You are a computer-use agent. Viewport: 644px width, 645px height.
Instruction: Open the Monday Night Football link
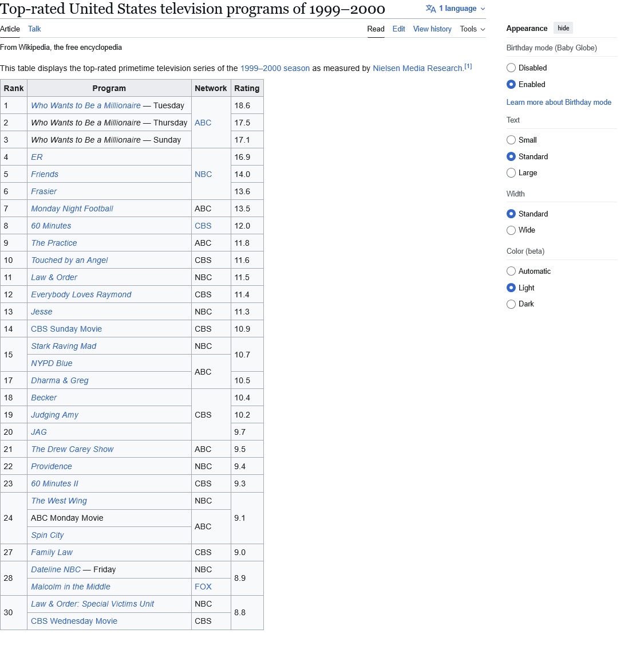click(x=72, y=209)
